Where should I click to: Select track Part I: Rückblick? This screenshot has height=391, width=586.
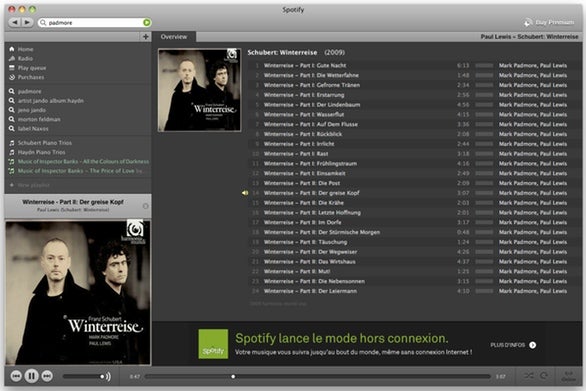coord(415,134)
